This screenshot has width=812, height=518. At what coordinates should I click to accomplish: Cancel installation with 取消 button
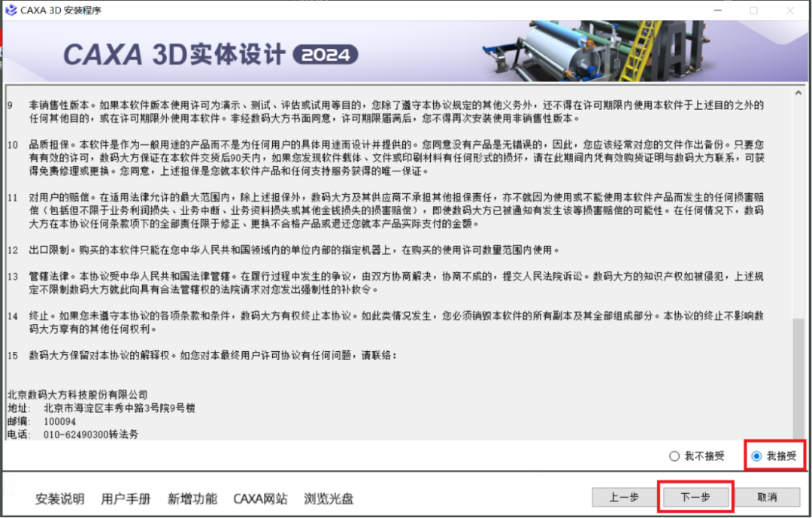767,497
